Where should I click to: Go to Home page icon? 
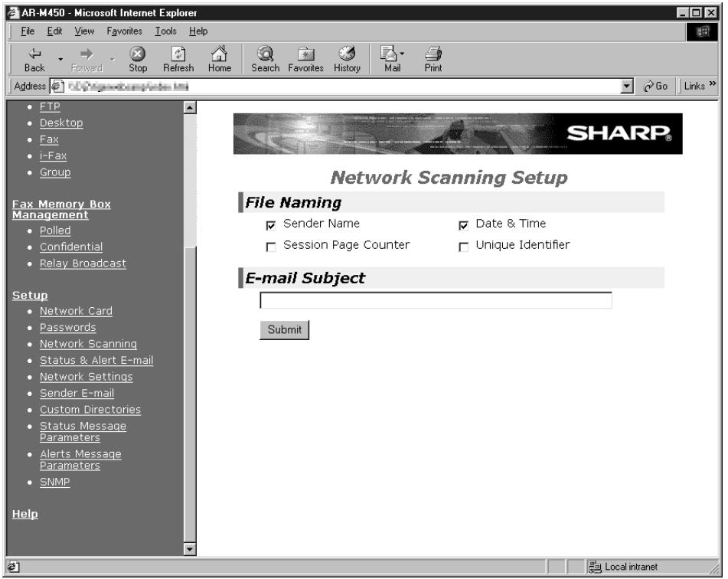219,54
